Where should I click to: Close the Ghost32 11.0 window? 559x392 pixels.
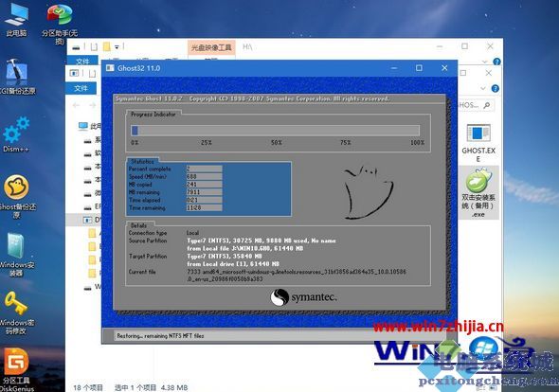click(444, 68)
